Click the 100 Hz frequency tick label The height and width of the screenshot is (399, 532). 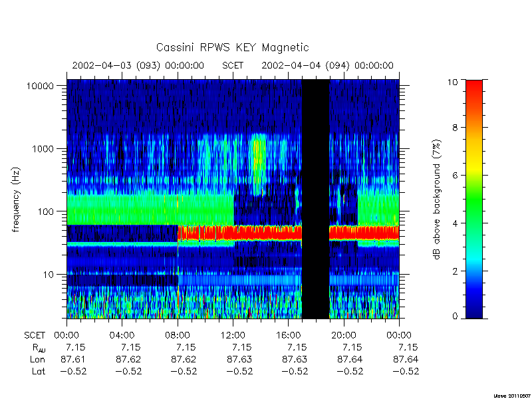46,211
